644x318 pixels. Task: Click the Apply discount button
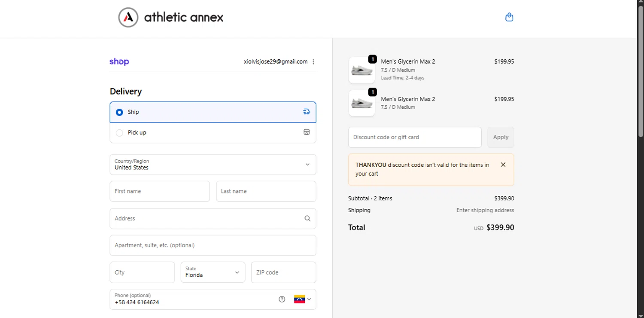(x=501, y=137)
